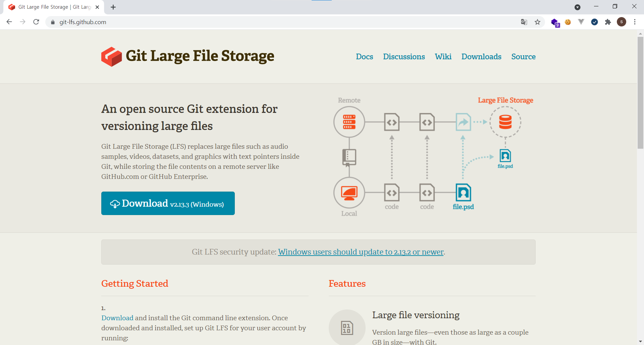Open the Windows security update link

pos(360,252)
